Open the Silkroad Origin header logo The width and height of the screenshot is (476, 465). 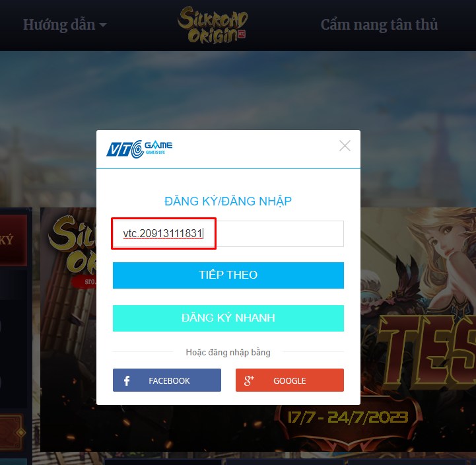point(213,25)
